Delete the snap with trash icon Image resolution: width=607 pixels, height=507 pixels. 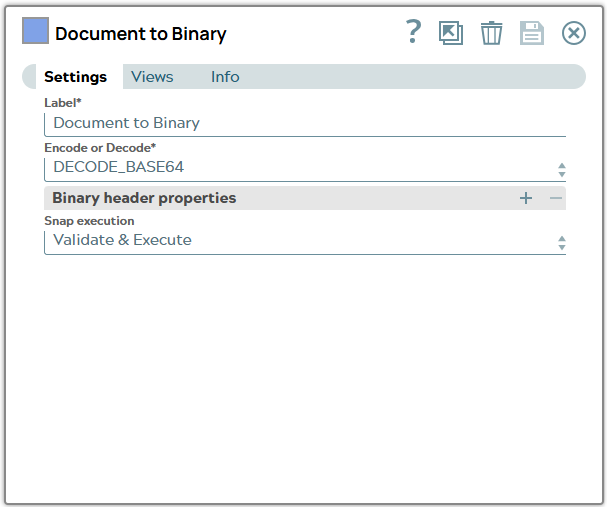point(491,33)
